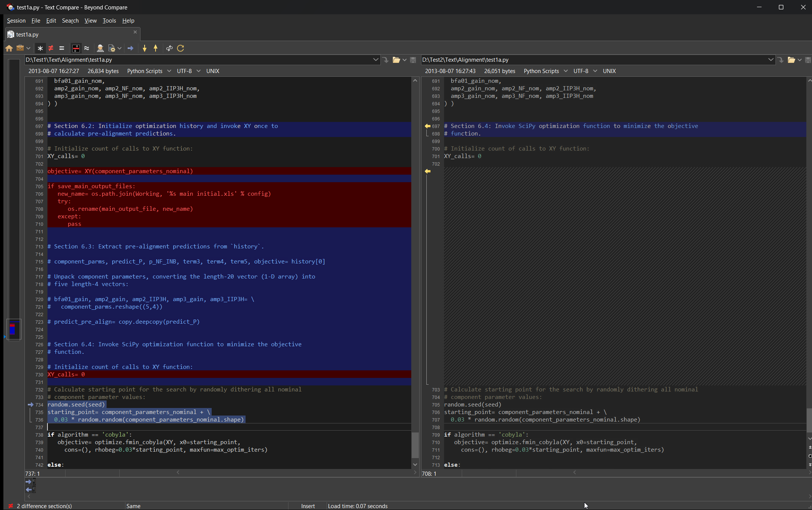Viewport: 812px width, 510px height.
Task: Click line details left arrow icon
Action: 29,489
